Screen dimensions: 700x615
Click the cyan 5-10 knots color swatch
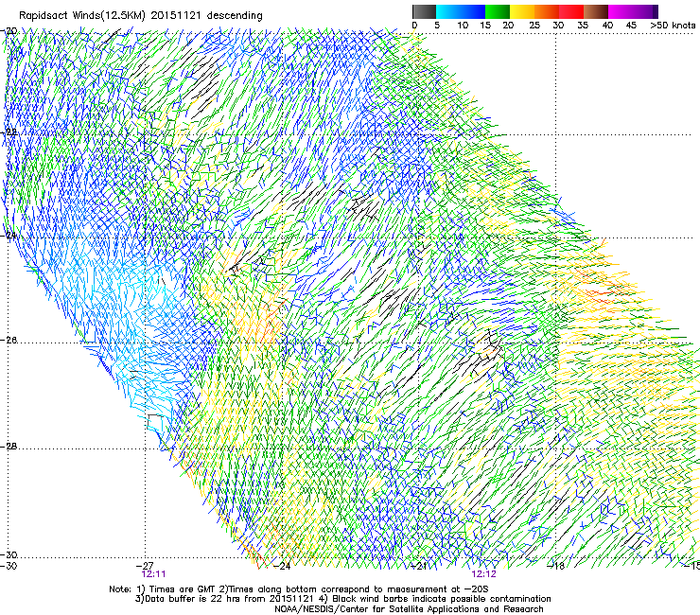tap(448, 11)
